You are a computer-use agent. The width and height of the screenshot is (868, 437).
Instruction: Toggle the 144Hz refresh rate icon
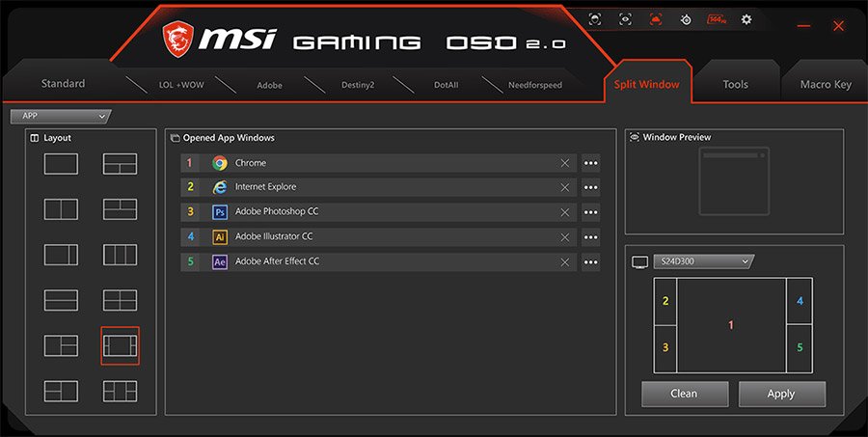[717, 19]
